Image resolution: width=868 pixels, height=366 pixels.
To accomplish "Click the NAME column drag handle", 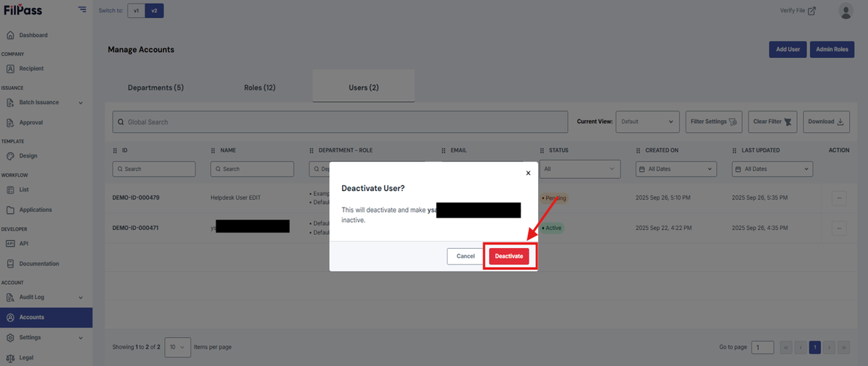I will (213, 150).
